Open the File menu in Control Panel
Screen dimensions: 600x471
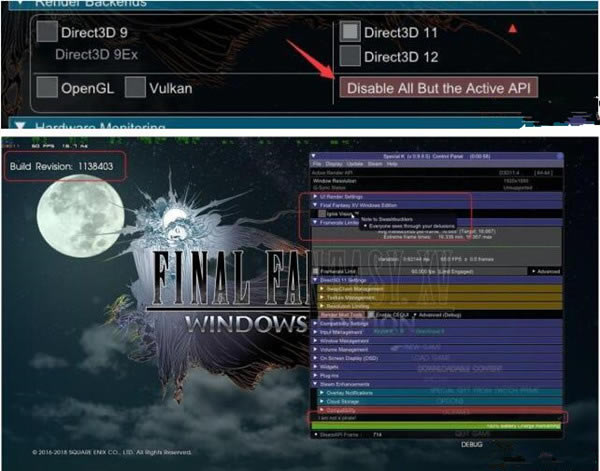pos(315,163)
